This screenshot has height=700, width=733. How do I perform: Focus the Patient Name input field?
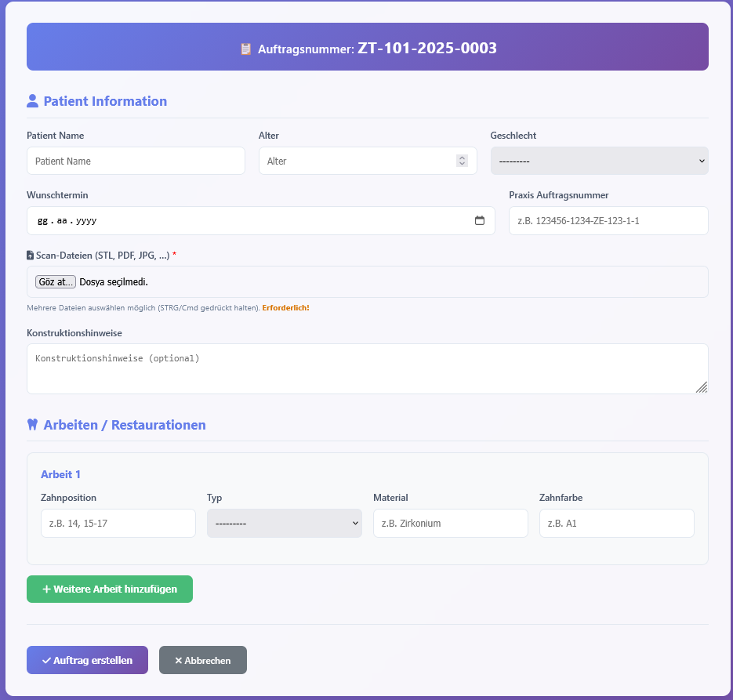[x=136, y=161]
